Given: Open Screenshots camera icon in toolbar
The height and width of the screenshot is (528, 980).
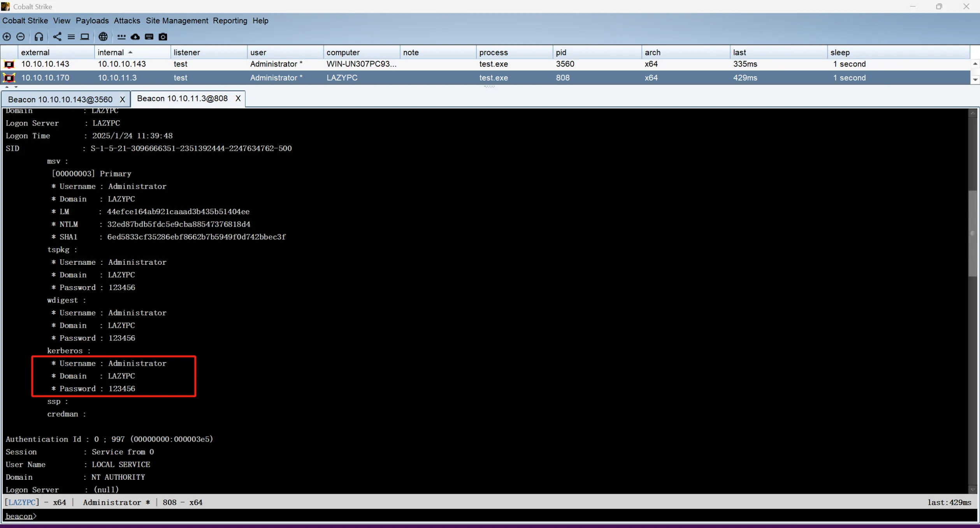Looking at the screenshot, I should click(x=163, y=37).
